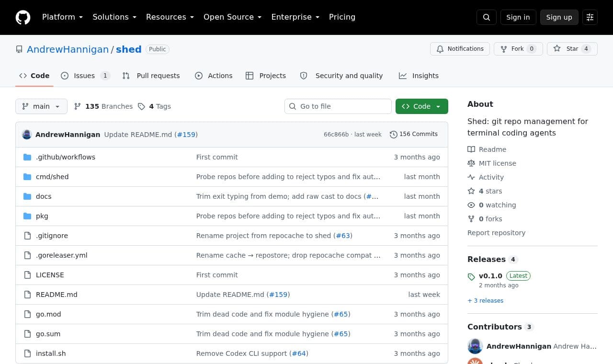Open the .github/workflows folder
Viewport: 613px width, 364px height.
(x=66, y=157)
